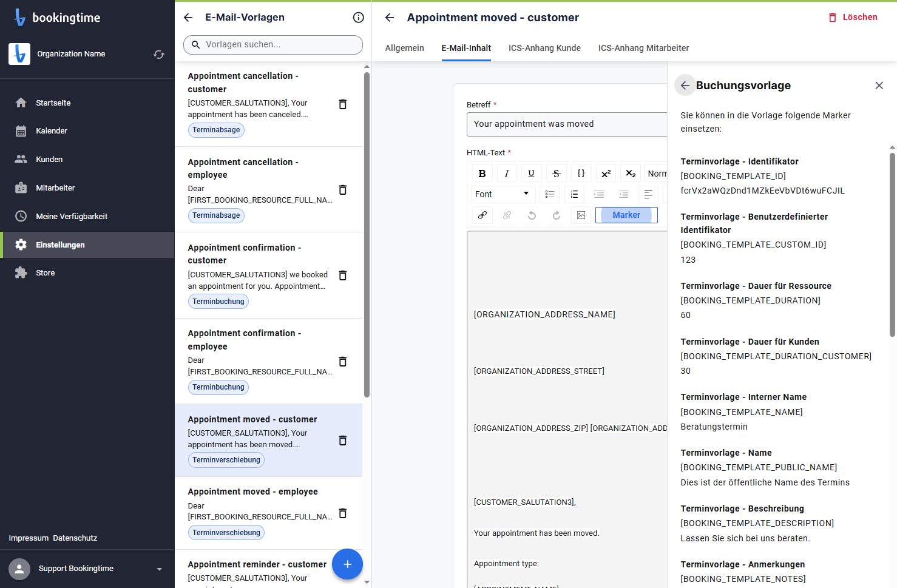Image resolution: width=897 pixels, height=588 pixels.
Task: Insert an image into the email text
Action: 581,215
